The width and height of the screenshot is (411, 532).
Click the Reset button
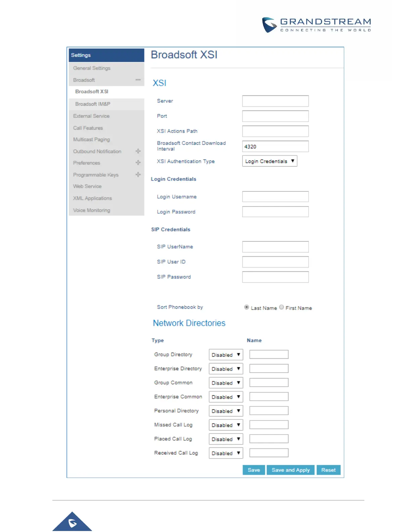[x=328, y=470]
